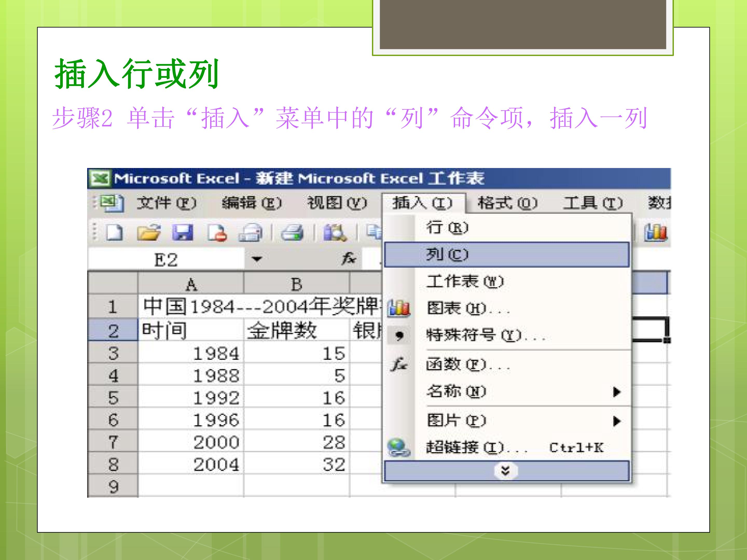Click the fx insert function button
The height and width of the screenshot is (560, 747).
point(349,259)
